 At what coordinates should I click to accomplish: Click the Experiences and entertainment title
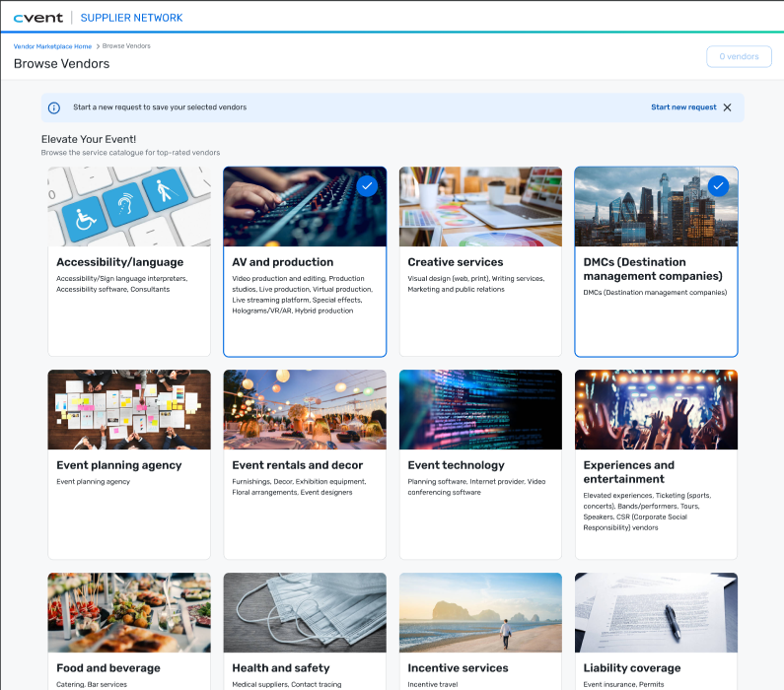[x=629, y=472]
